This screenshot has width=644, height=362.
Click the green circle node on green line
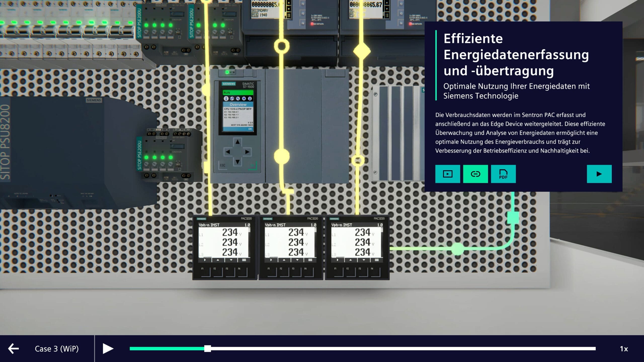(457, 249)
